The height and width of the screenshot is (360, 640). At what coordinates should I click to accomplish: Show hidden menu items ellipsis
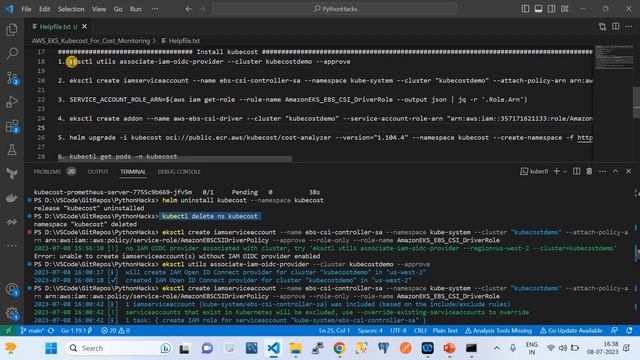[155, 9]
